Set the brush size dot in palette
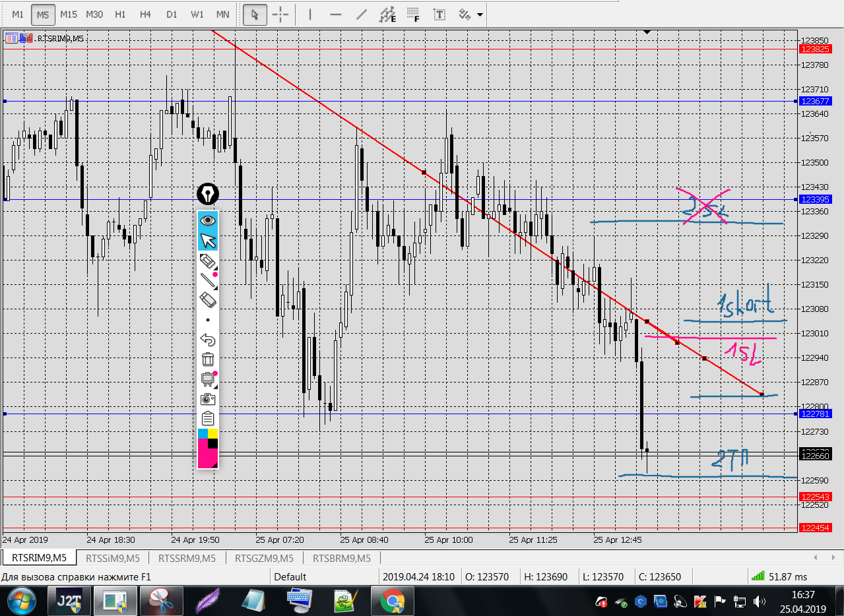This screenshot has height=616, width=844. click(208, 320)
